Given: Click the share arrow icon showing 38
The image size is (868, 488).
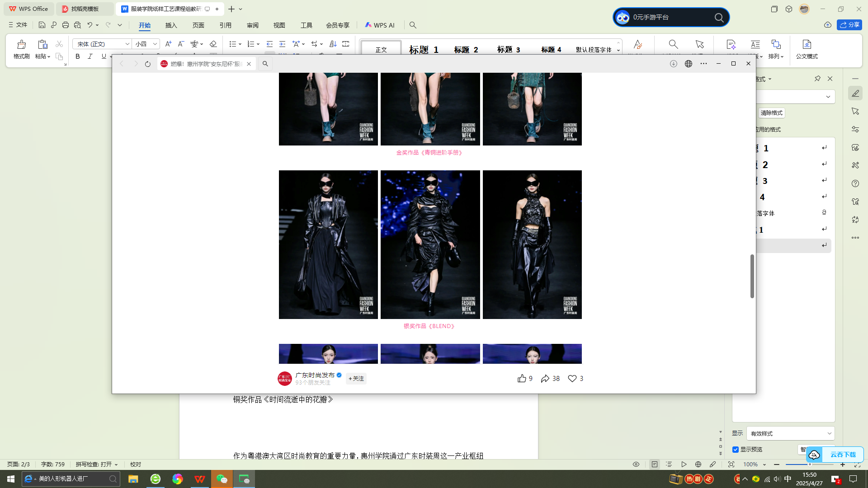Looking at the screenshot, I should pos(545,379).
